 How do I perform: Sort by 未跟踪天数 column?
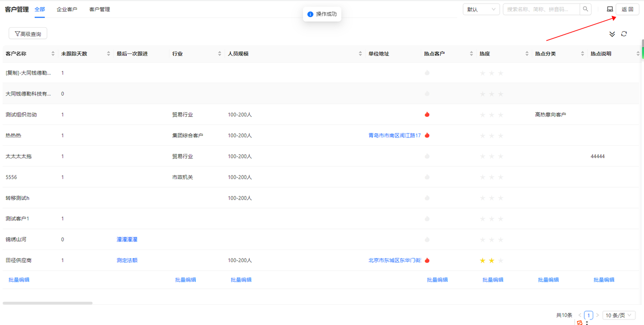pyautogui.click(x=108, y=54)
